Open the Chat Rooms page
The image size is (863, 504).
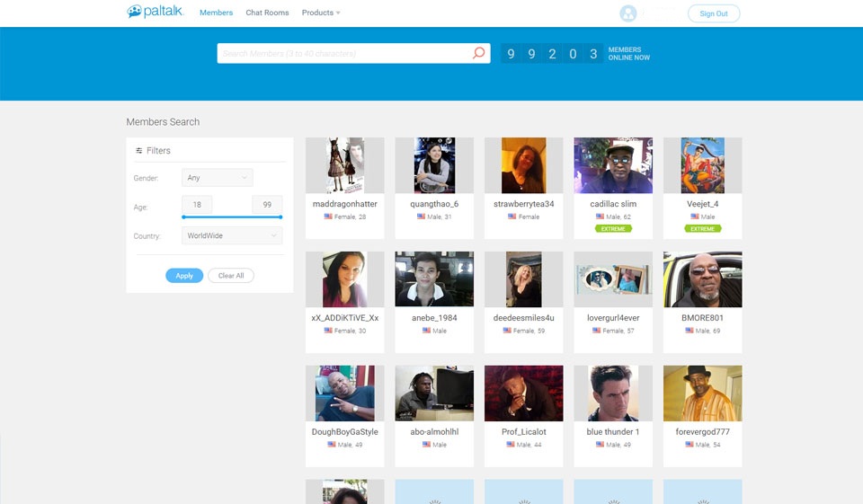(x=267, y=13)
